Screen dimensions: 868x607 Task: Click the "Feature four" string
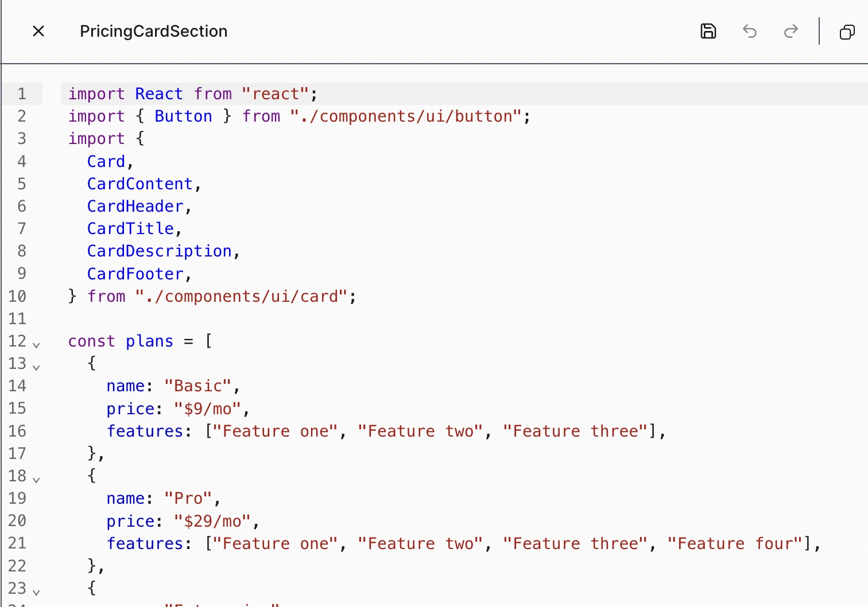[x=735, y=543]
